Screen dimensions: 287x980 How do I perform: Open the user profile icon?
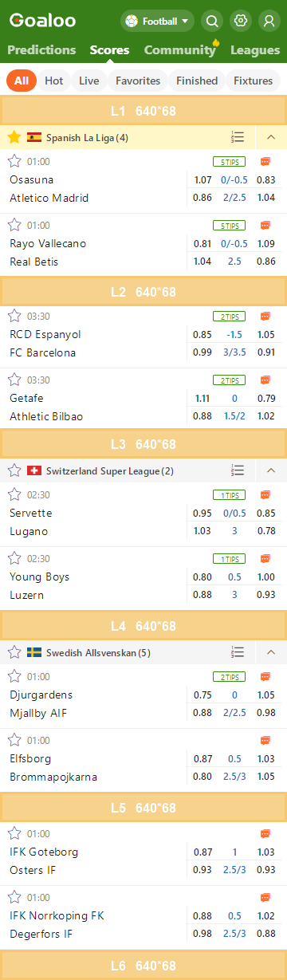(x=269, y=21)
